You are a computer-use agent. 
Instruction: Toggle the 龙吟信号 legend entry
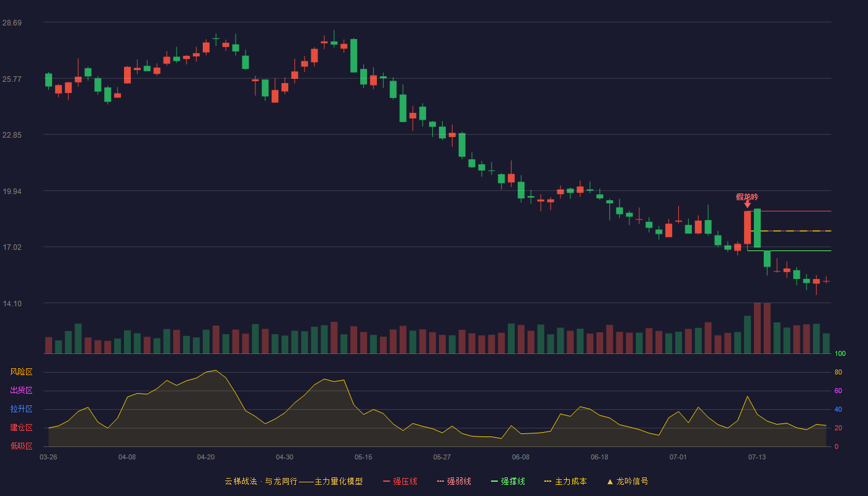point(627,481)
